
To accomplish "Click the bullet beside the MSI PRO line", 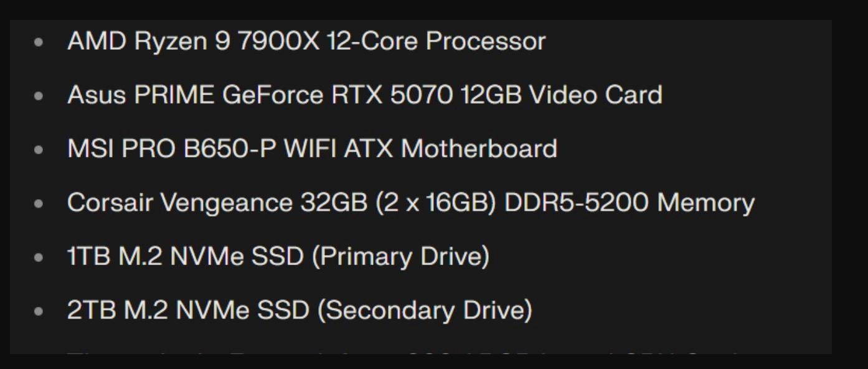I will (x=40, y=150).
